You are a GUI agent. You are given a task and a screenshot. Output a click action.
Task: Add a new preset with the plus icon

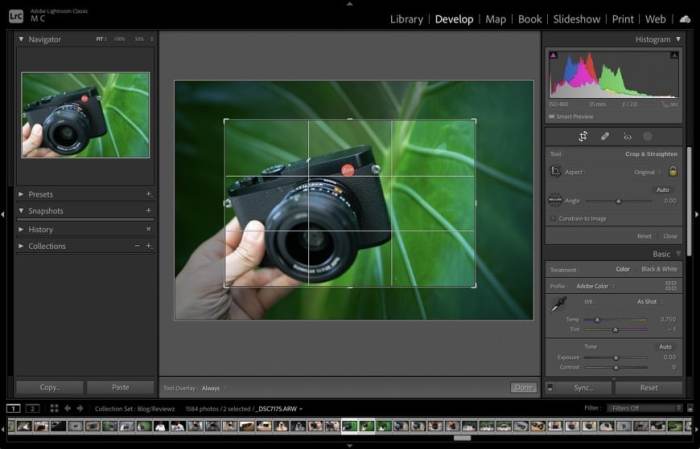tap(149, 194)
